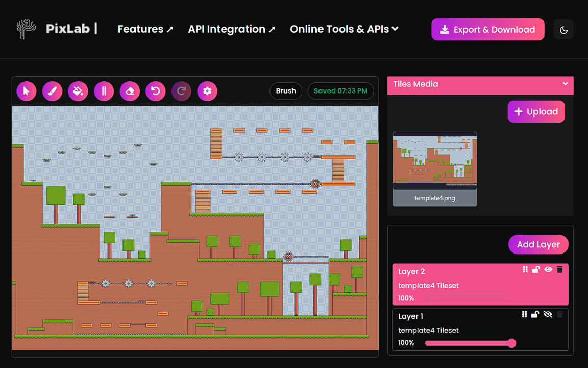Undo the last edit
The height and width of the screenshot is (368, 588).
pyautogui.click(x=155, y=90)
